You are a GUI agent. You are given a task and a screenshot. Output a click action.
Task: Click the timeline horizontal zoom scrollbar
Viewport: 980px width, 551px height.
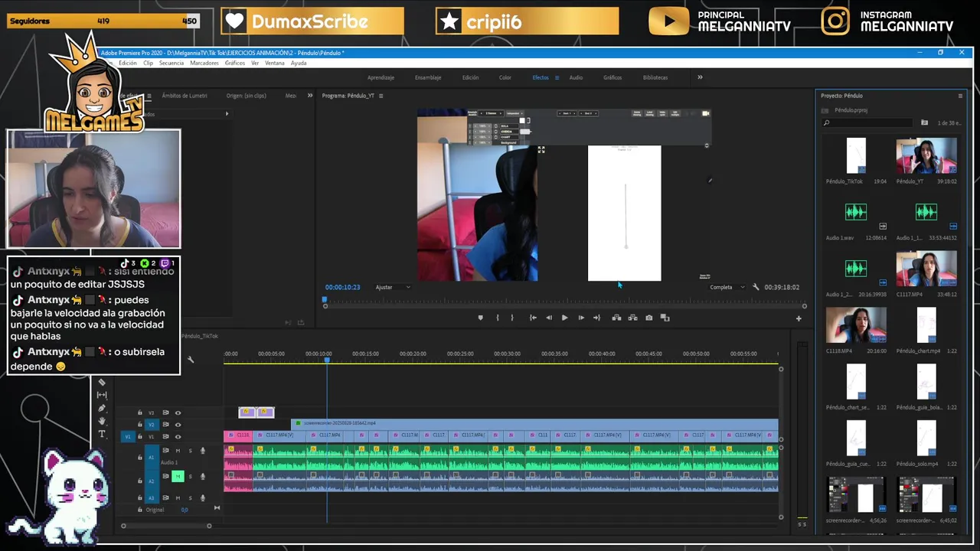click(166, 526)
